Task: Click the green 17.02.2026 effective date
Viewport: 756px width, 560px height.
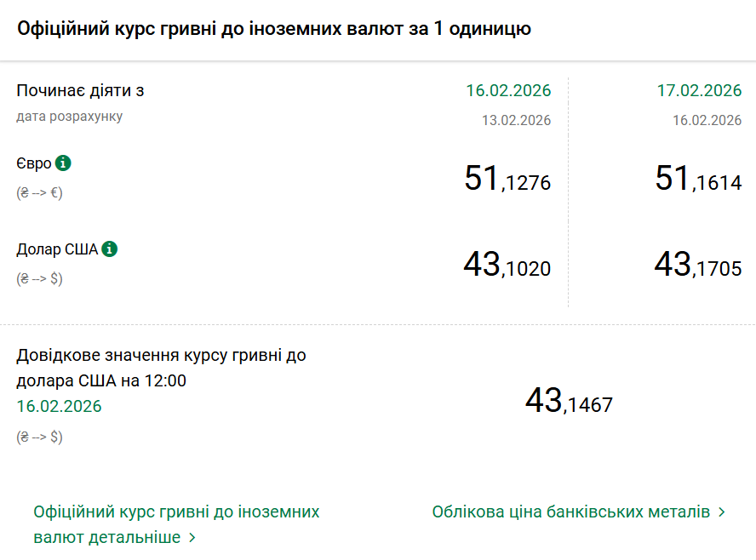Action: (x=699, y=90)
